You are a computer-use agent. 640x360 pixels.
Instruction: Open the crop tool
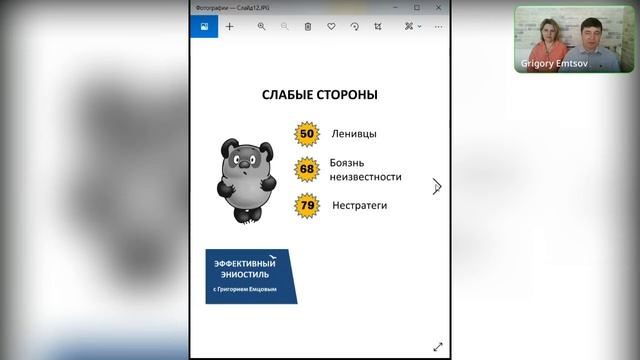point(378,27)
